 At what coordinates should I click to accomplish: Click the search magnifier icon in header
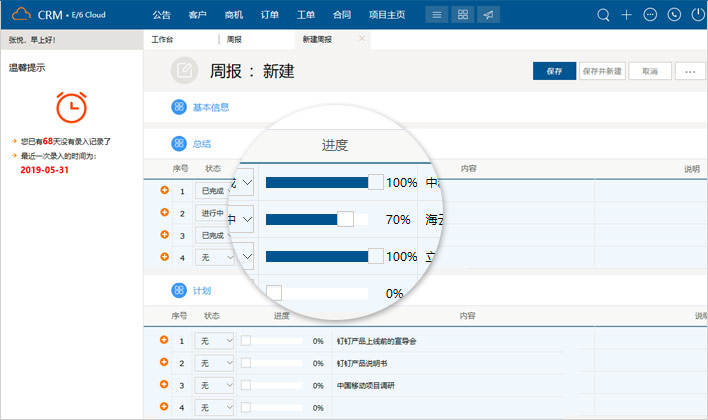point(603,15)
